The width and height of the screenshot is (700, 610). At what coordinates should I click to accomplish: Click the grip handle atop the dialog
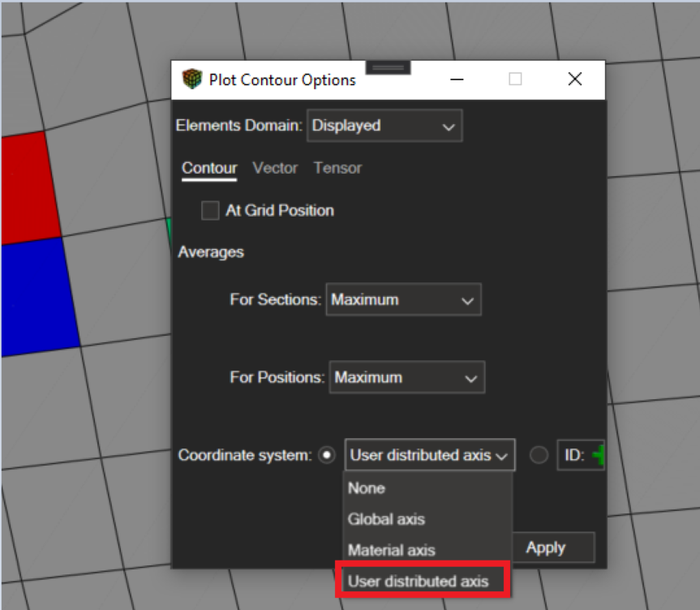388,67
